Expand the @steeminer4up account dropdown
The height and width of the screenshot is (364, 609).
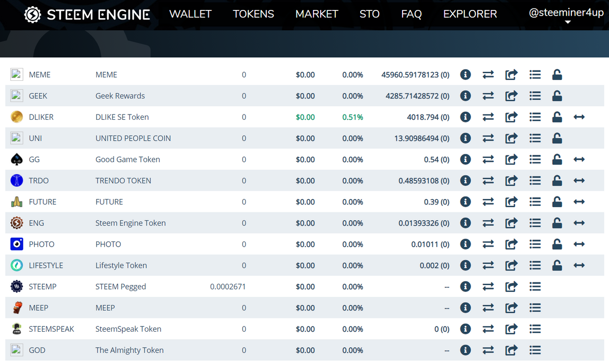click(566, 16)
